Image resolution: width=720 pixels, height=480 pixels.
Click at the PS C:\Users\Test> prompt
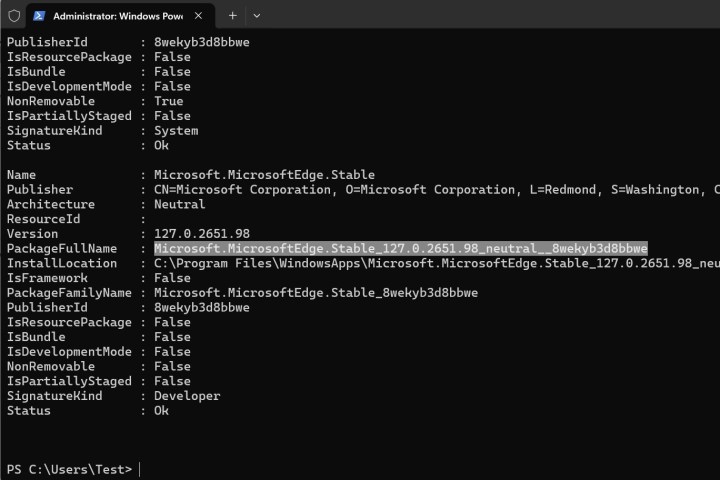click(69, 469)
